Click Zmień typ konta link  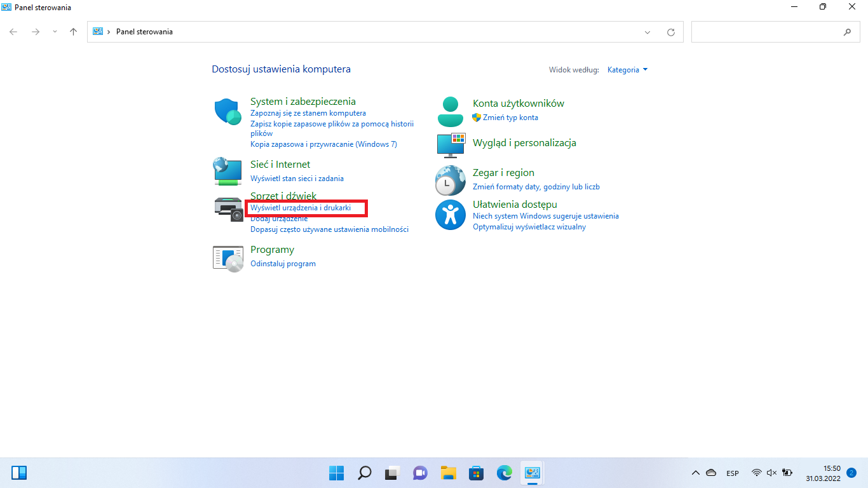tap(510, 118)
